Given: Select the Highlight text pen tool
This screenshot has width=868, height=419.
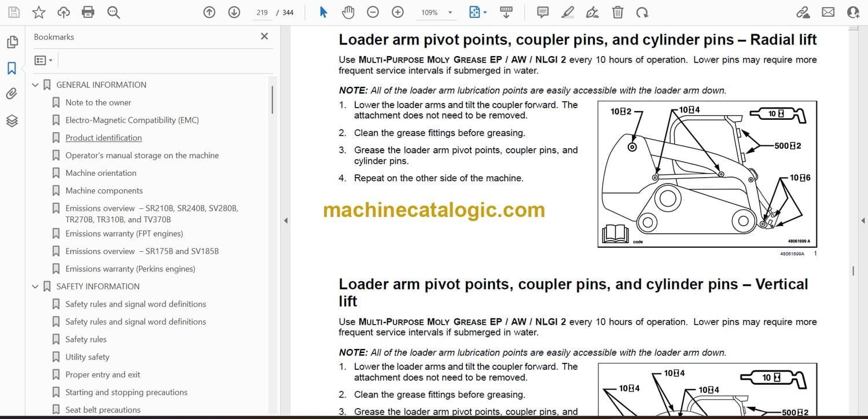Looking at the screenshot, I should [x=568, y=12].
